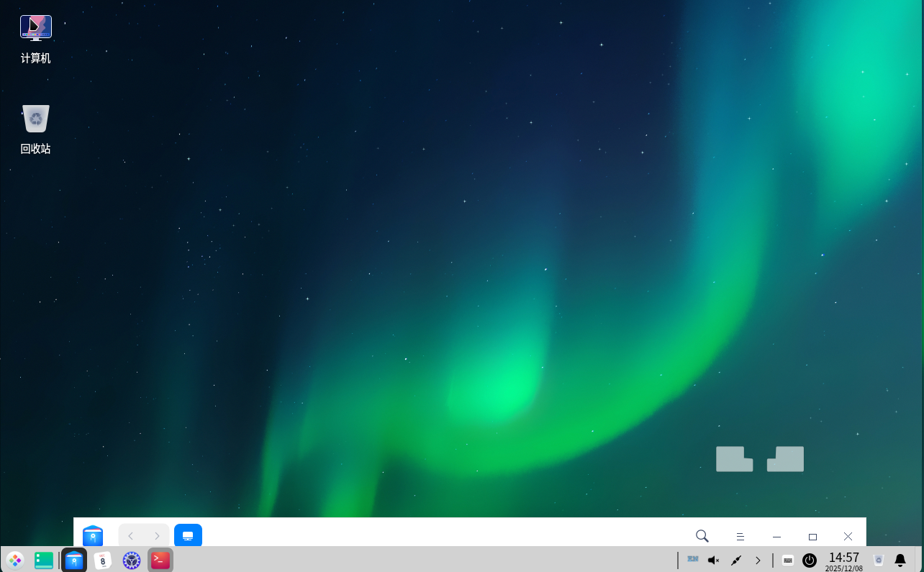This screenshot has height=572, width=924.
Task: Click the search magnifier in the window
Action: 702,536
